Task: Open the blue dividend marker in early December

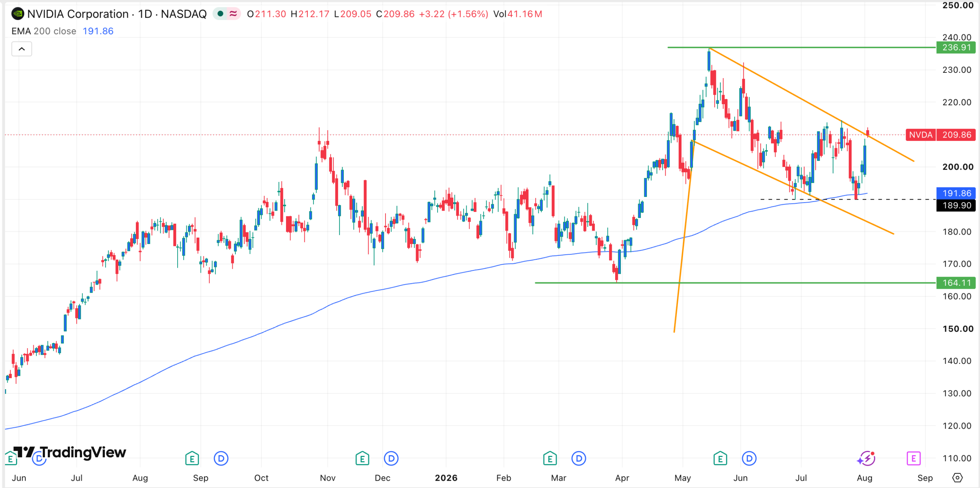Action: (391, 458)
